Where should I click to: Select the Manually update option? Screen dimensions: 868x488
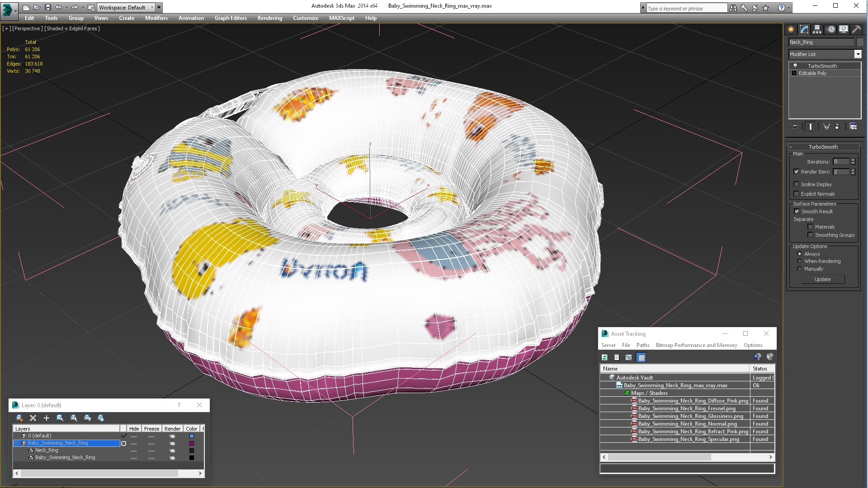click(x=800, y=269)
